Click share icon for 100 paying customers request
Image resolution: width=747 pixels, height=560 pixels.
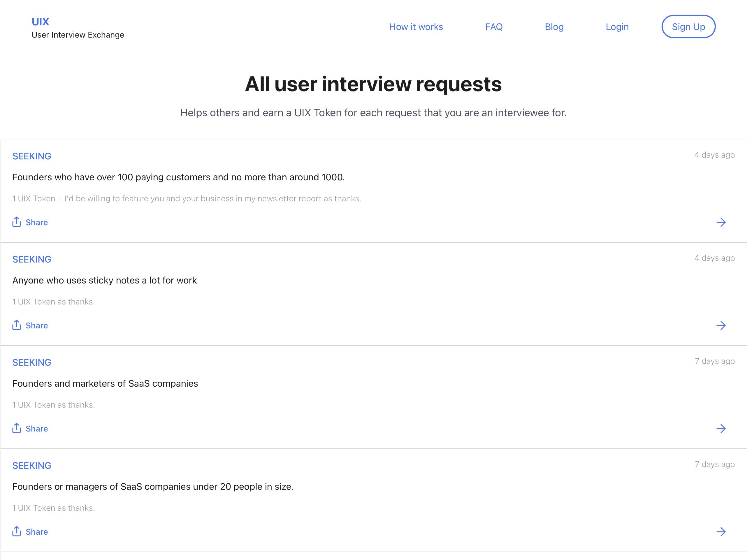(17, 222)
